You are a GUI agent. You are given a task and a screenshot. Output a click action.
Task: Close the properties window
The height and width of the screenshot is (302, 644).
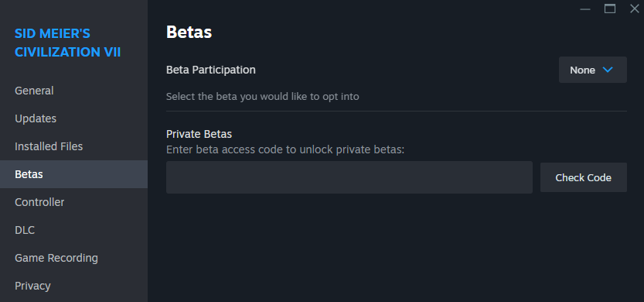pyautogui.click(x=635, y=9)
